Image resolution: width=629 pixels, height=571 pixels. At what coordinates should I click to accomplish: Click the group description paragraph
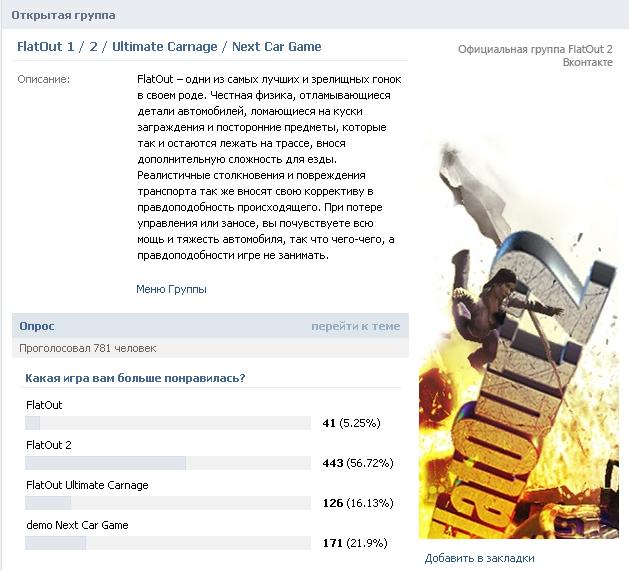[269, 167]
